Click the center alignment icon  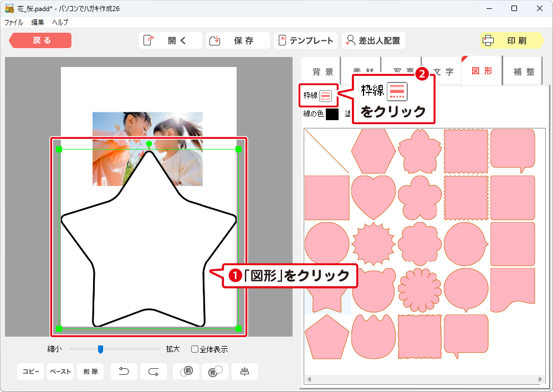(244, 372)
